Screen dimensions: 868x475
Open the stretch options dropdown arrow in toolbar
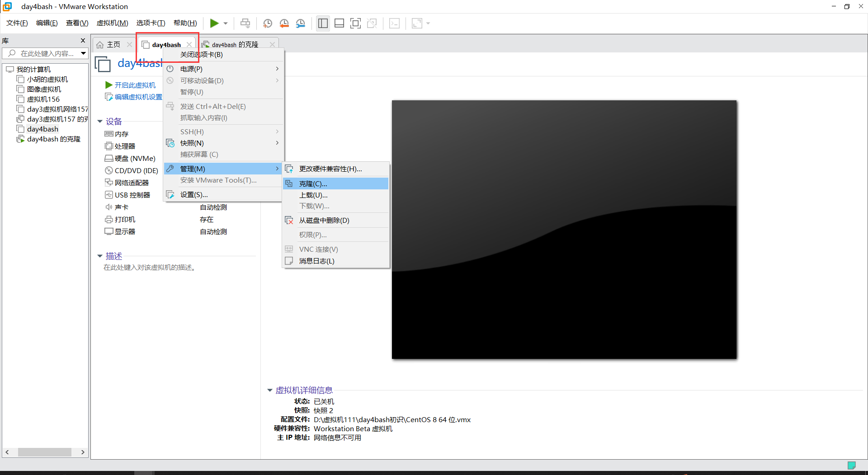click(x=428, y=24)
